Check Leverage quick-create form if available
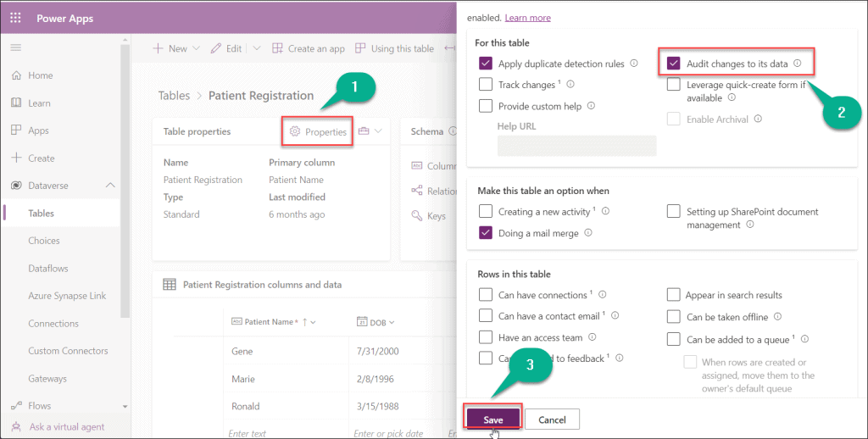 point(673,85)
